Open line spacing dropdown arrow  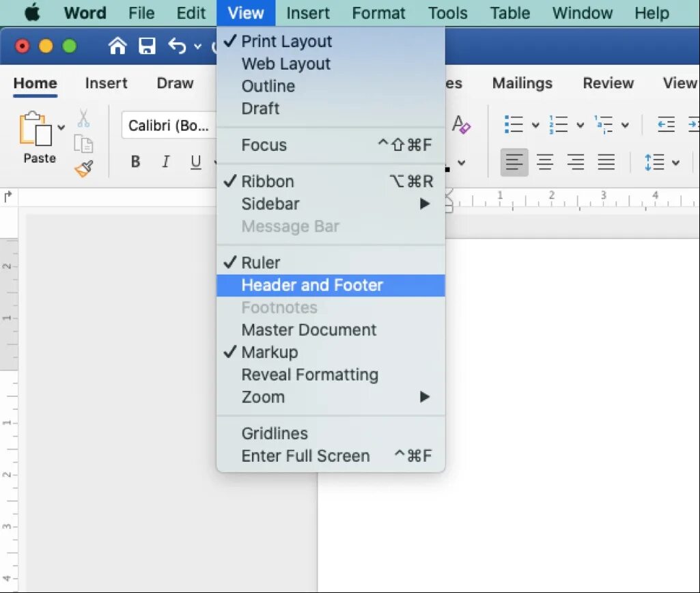(x=676, y=163)
